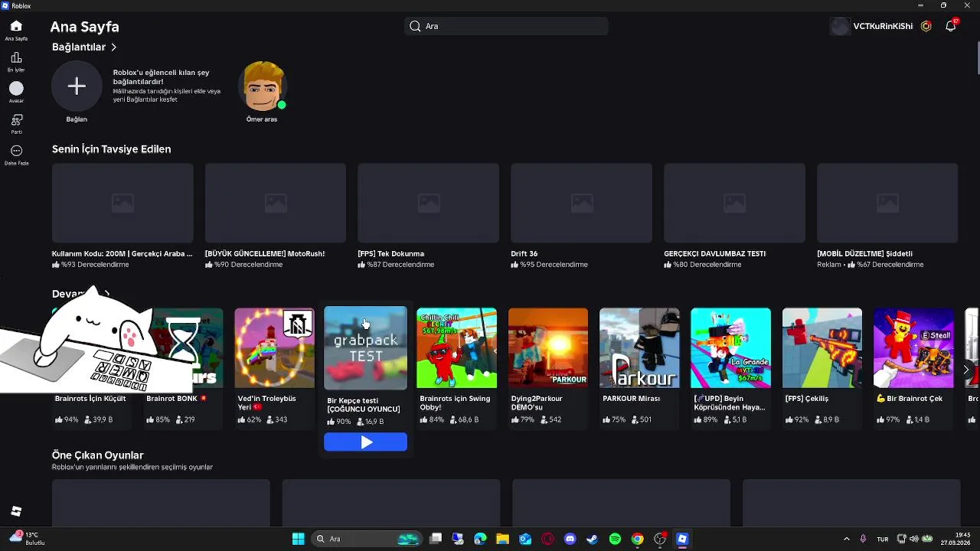Click Brainrots İçin Küçült game title
The image size is (980, 551).
pos(90,399)
